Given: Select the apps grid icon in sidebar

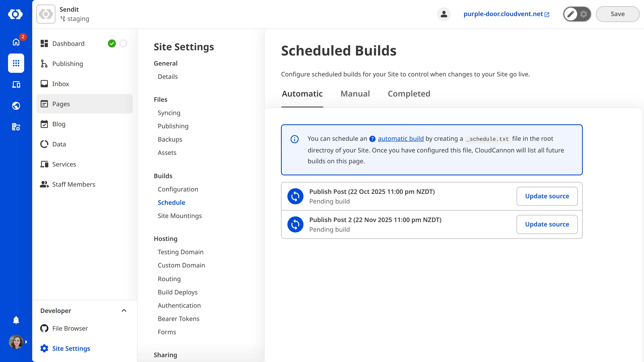Looking at the screenshot, I should (16, 63).
